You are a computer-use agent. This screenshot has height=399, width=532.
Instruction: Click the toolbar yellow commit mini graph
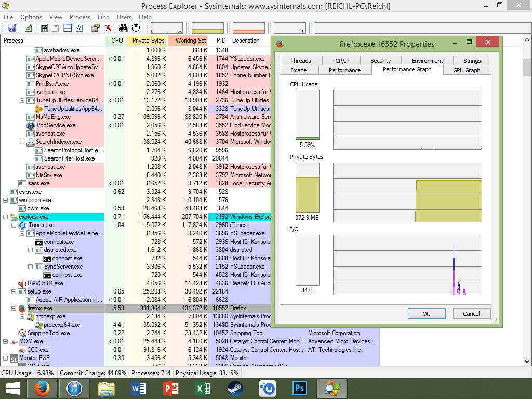(208, 28)
